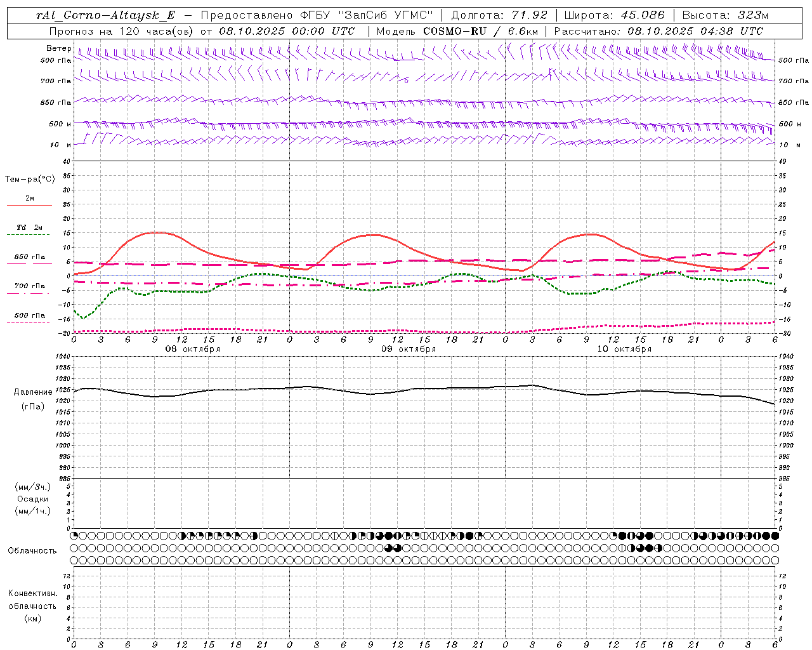Image resolution: width=812 pixels, height=650 pixels.
Task: Click the 500 гПа temperature legend label
Action: [x=30, y=315]
